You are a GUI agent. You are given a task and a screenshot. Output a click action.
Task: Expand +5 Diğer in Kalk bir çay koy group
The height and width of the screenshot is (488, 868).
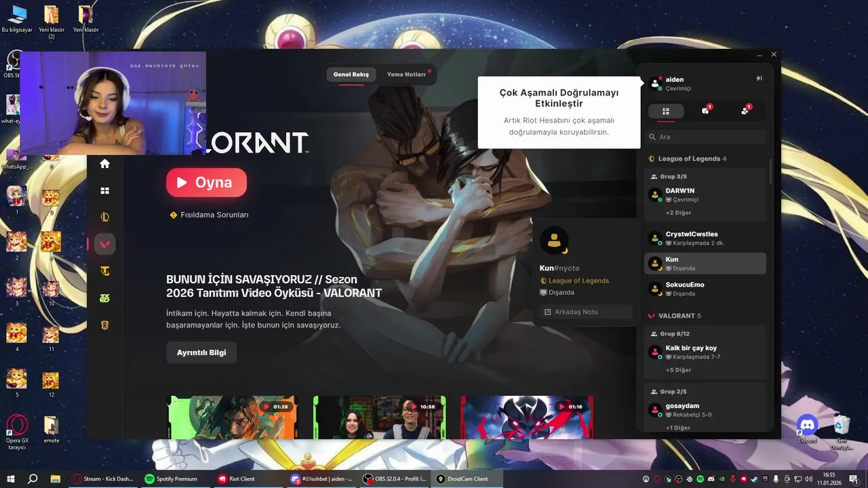(x=678, y=370)
